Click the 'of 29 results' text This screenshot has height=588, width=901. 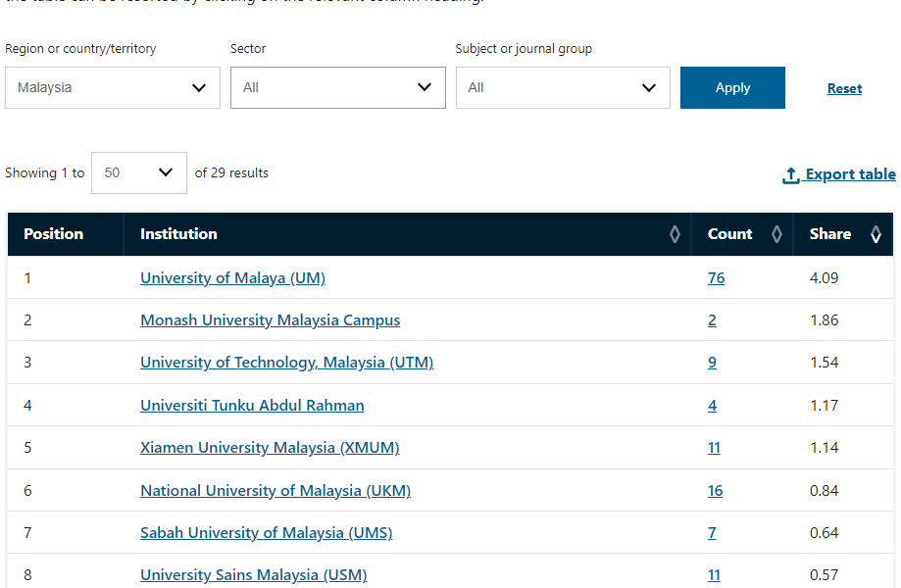click(x=231, y=172)
